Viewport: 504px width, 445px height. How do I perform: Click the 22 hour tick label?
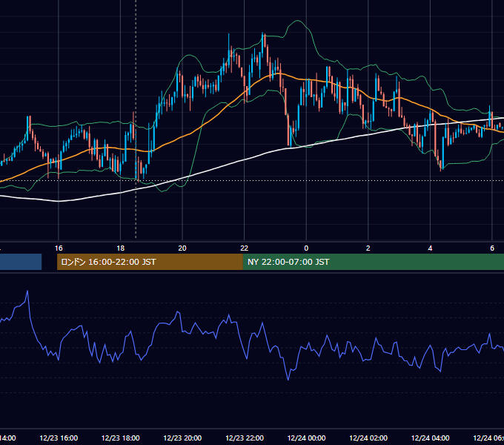pos(245,248)
